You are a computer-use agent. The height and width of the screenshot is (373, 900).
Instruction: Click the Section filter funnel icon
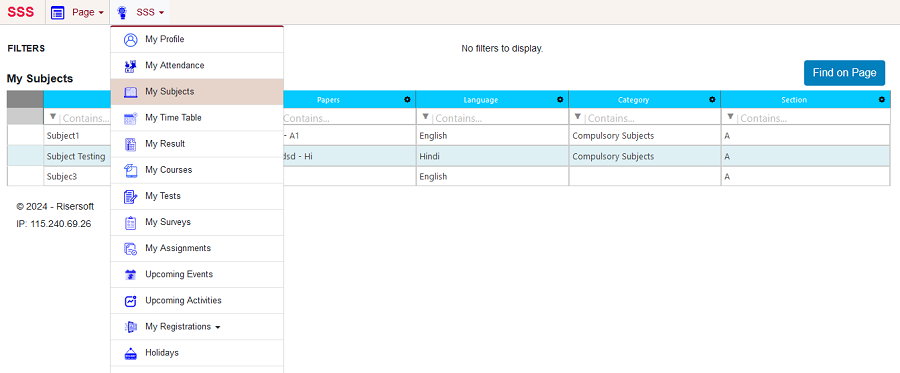click(731, 117)
